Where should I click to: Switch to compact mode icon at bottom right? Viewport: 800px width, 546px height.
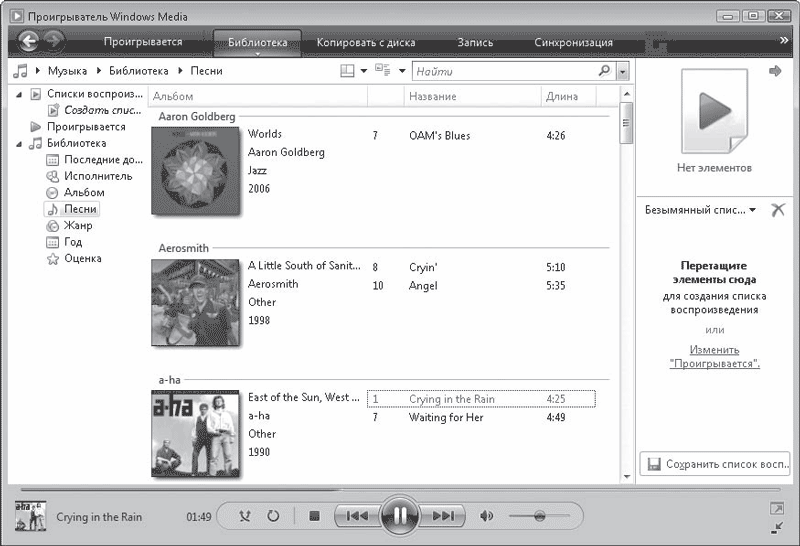pyautogui.click(x=778, y=525)
